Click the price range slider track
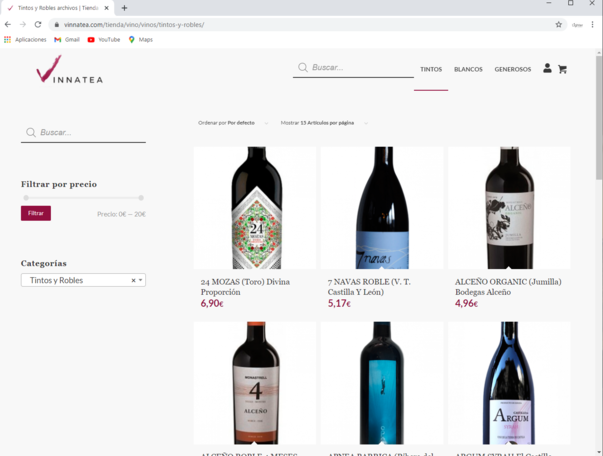603x456 pixels. (x=83, y=198)
